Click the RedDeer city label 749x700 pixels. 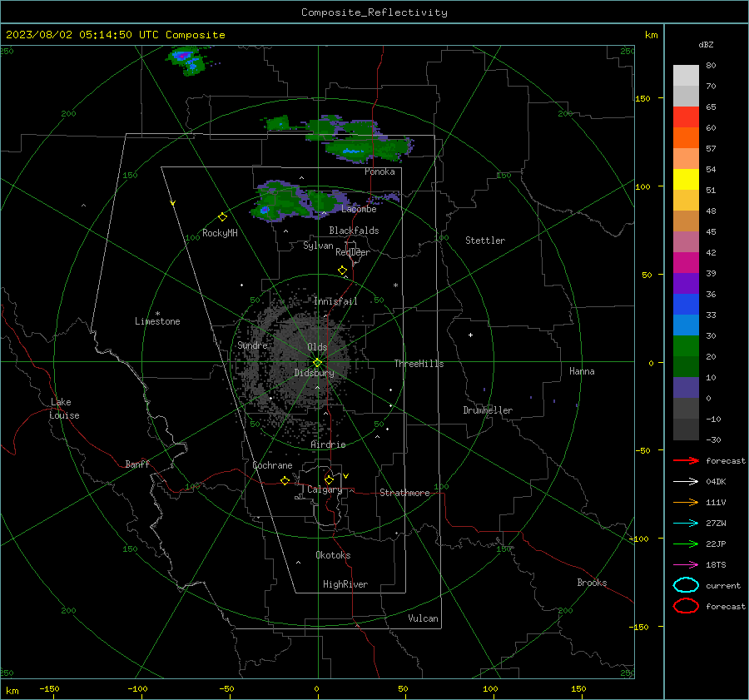[353, 252]
